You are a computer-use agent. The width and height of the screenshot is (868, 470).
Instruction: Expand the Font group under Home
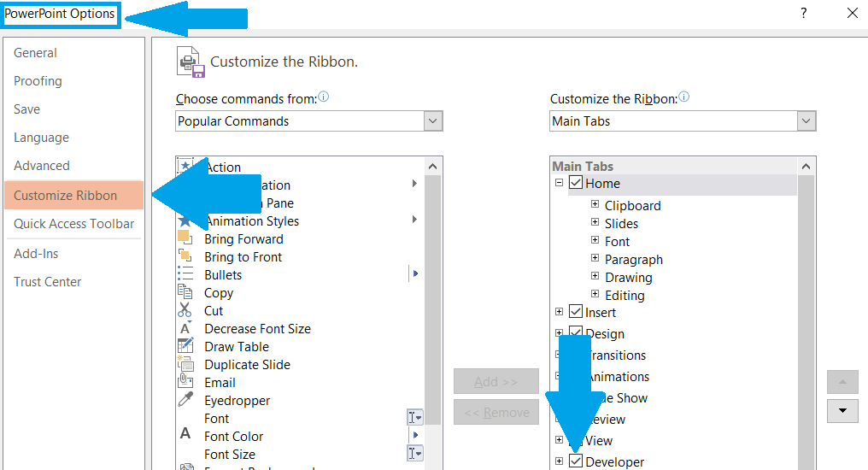tap(595, 240)
